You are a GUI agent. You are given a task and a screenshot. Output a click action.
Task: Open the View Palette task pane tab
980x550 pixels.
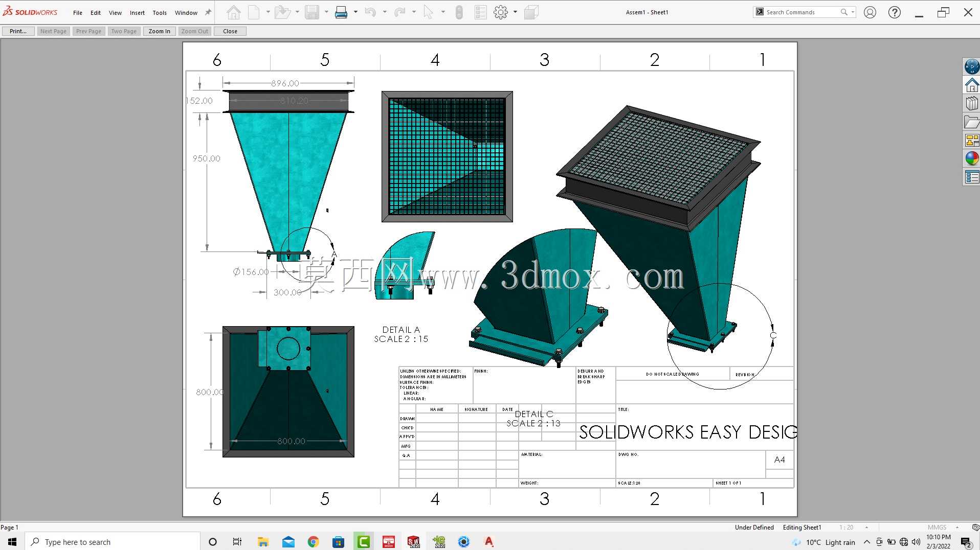coord(972,140)
